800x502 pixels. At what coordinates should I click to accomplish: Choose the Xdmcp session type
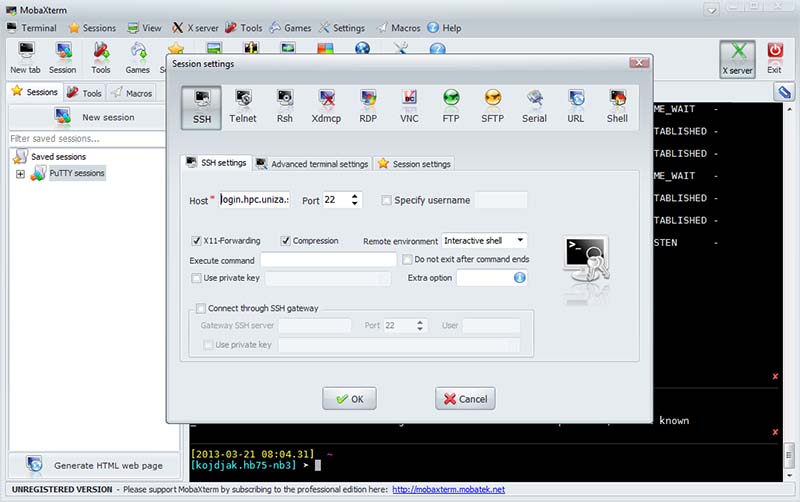coord(326,105)
